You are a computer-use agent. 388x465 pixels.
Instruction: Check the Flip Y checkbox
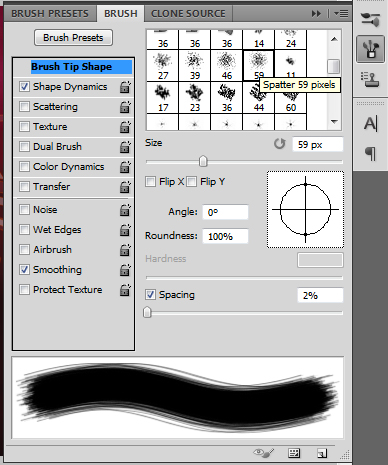(191, 182)
